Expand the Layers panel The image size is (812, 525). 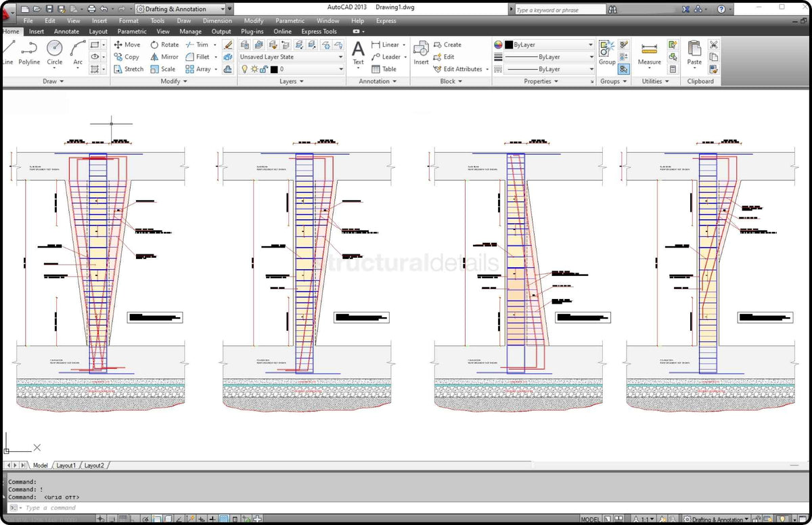(292, 81)
